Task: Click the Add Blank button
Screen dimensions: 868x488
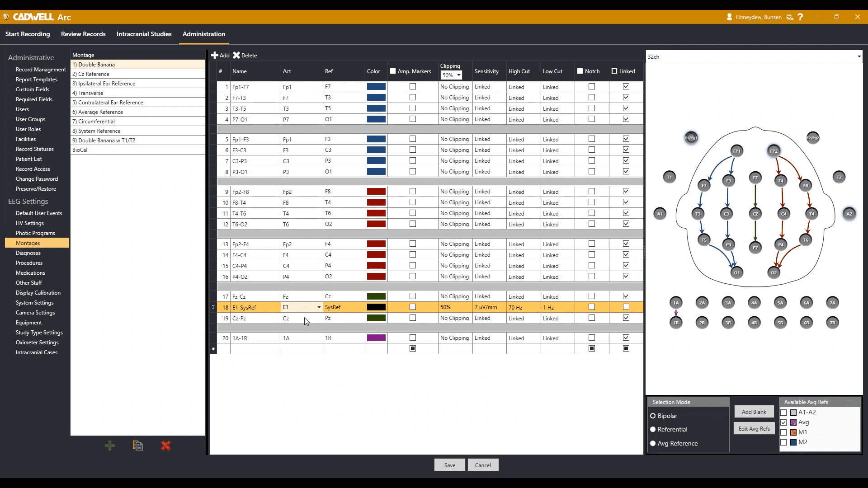Action: tap(754, 412)
